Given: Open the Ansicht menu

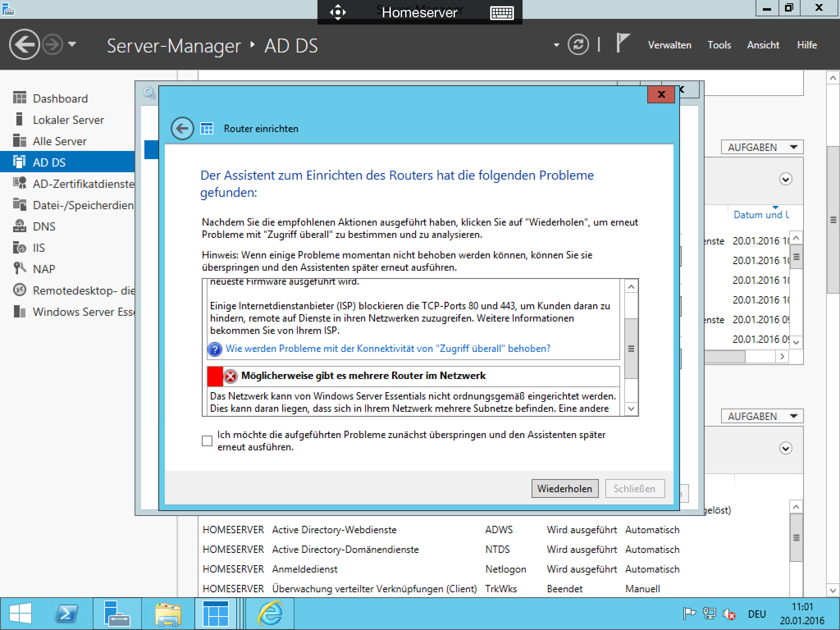Looking at the screenshot, I should coord(763,45).
